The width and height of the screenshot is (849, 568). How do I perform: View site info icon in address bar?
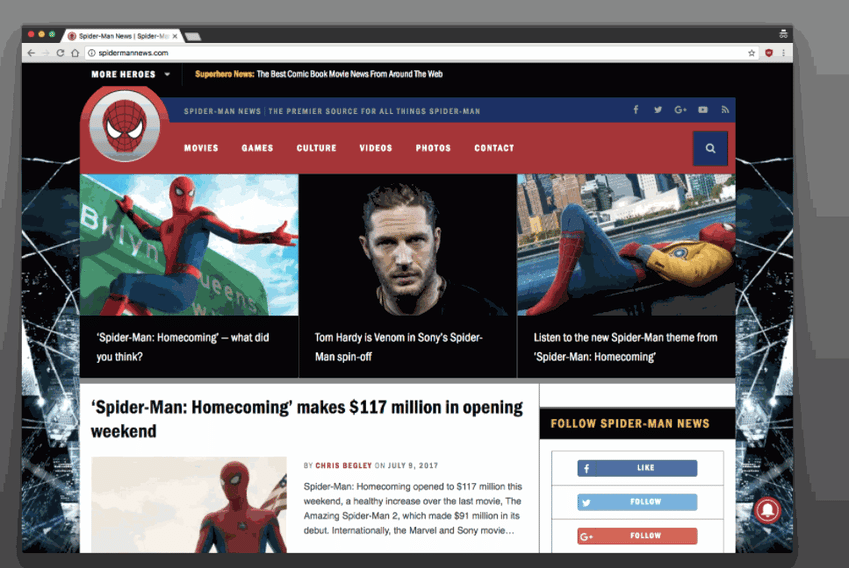pos(92,53)
